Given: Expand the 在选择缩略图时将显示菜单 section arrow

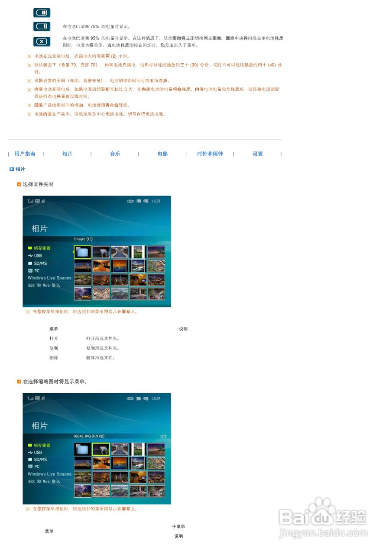Looking at the screenshot, I should [x=19, y=382].
